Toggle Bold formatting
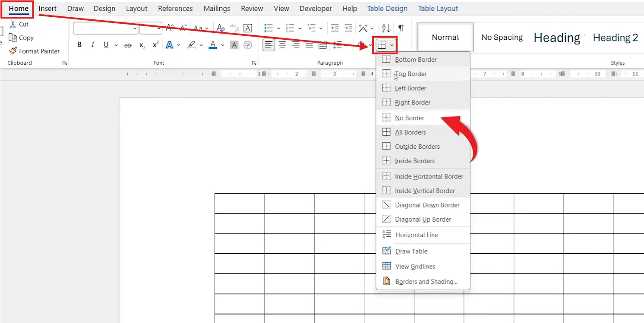644x323 pixels. 79,45
